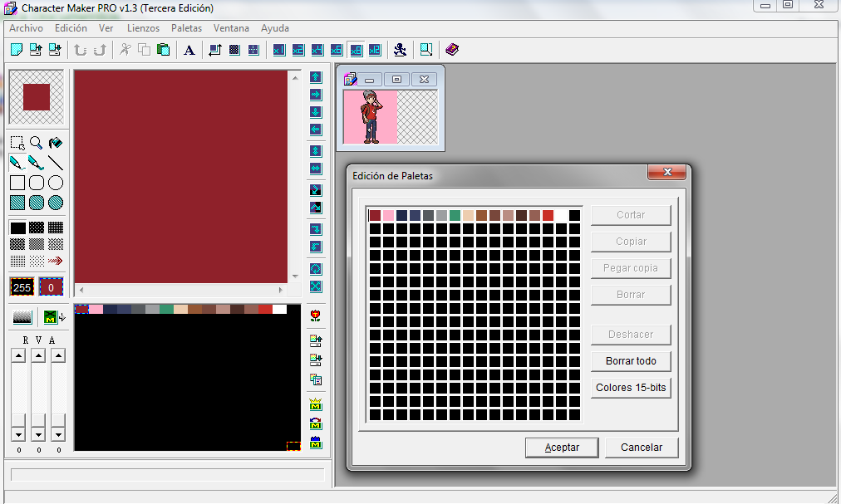This screenshot has height=504, width=841.
Task: Open the Paletas menu
Action: 186,28
